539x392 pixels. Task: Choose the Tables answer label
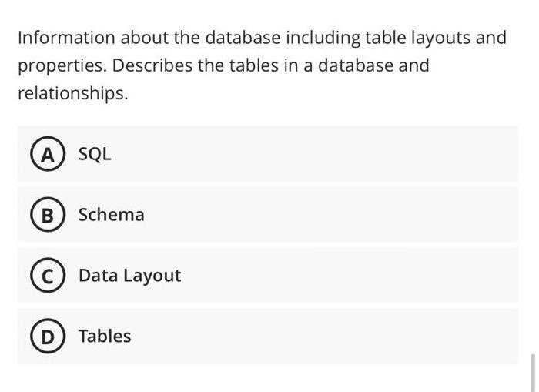(105, 336)
